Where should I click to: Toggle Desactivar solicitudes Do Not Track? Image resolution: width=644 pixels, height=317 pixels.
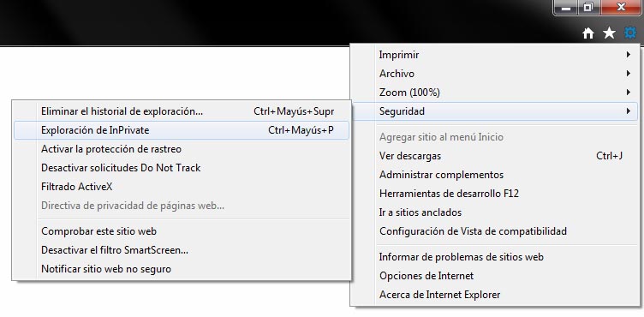[x=182, y=168]
